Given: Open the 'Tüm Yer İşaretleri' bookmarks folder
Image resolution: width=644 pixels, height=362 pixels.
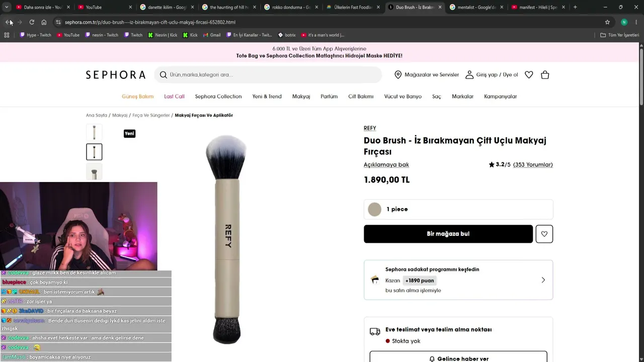Looking at the screenshot, I should pyautogui.click(x=619, y=35).
